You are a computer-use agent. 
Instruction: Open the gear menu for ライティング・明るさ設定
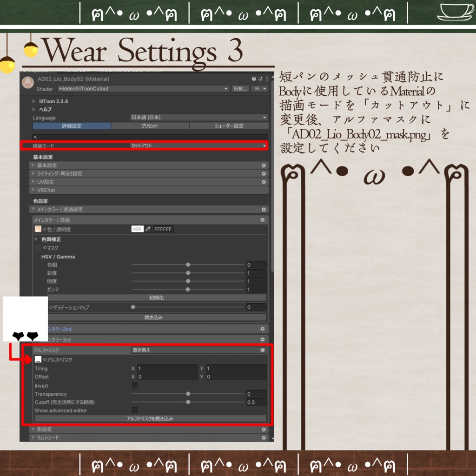(264, 174)
